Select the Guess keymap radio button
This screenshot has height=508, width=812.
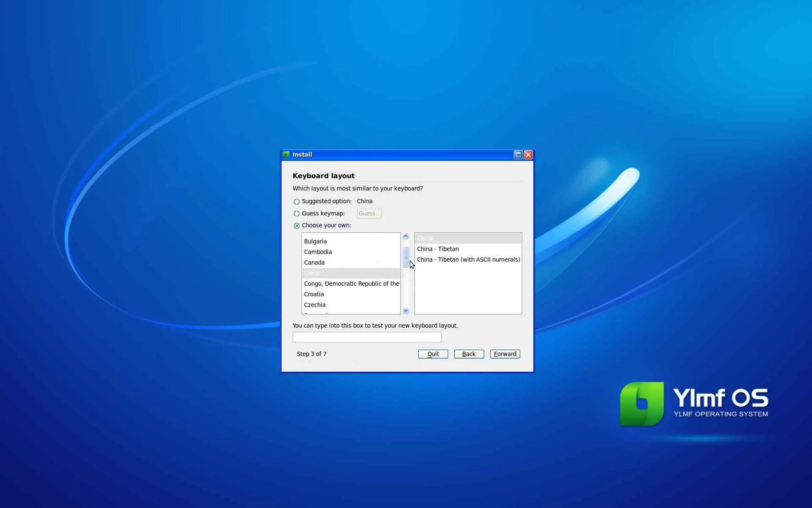point(296,214)
